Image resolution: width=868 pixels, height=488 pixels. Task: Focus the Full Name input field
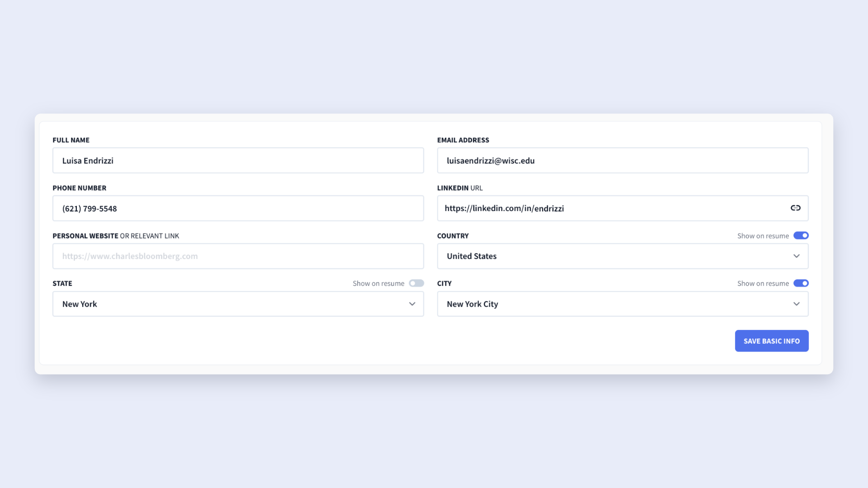[x=238, y=160]
